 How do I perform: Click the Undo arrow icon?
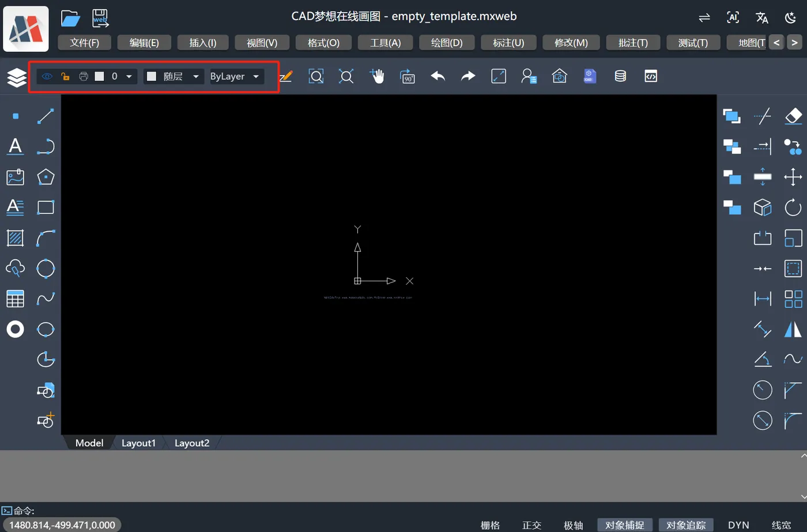pos(438,76)
